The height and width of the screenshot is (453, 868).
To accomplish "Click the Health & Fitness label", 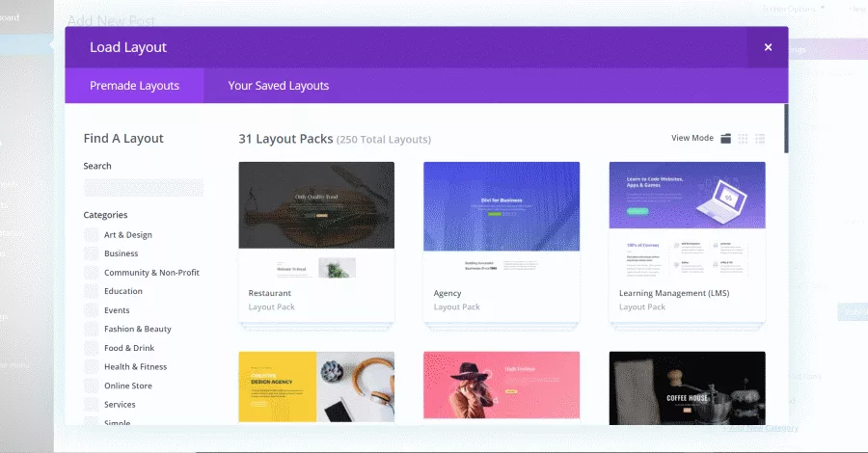I will pyautogui.click(x=136, y=366).
